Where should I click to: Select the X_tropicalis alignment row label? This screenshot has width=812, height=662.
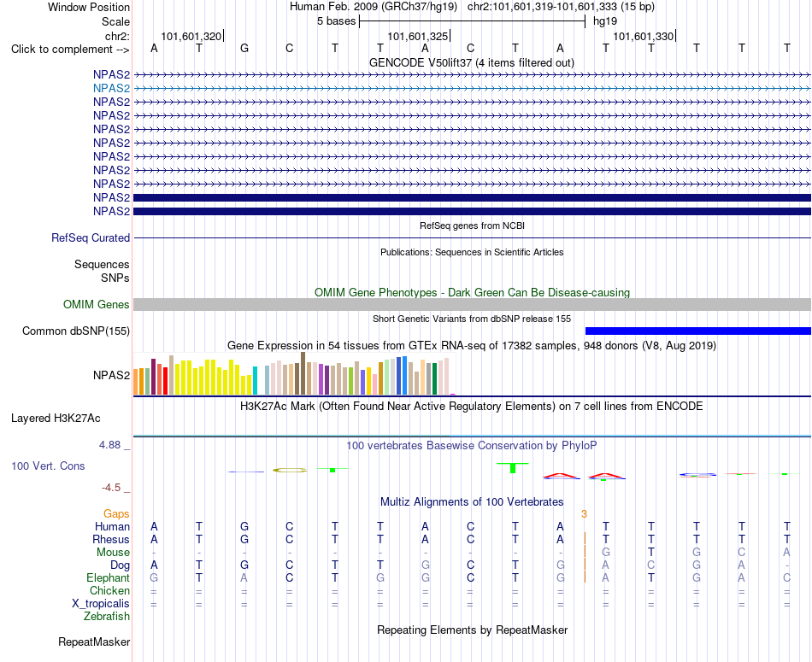click(101, 604)
